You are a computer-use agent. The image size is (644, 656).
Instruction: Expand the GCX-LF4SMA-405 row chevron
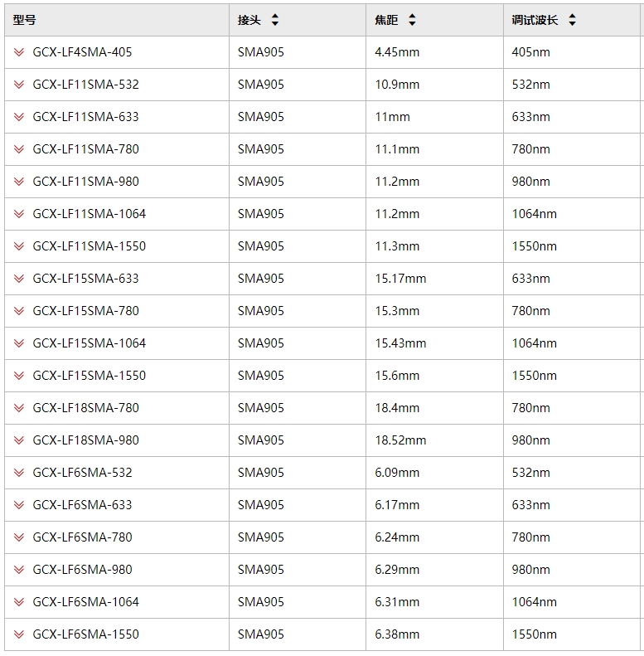(19, 52)
